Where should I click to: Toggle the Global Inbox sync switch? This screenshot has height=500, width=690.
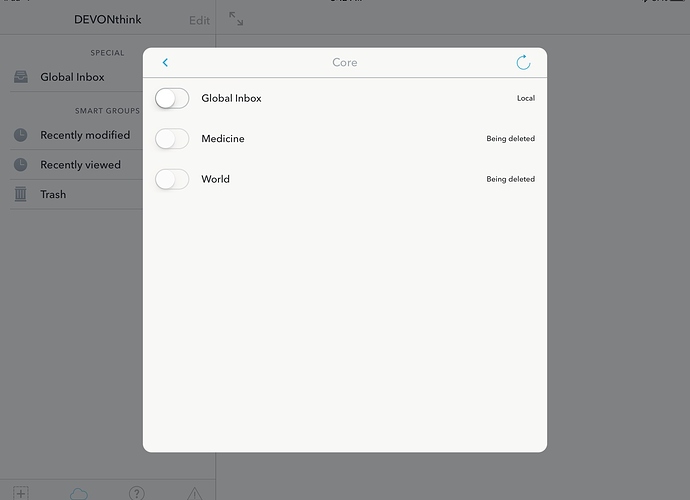(172, 98)
